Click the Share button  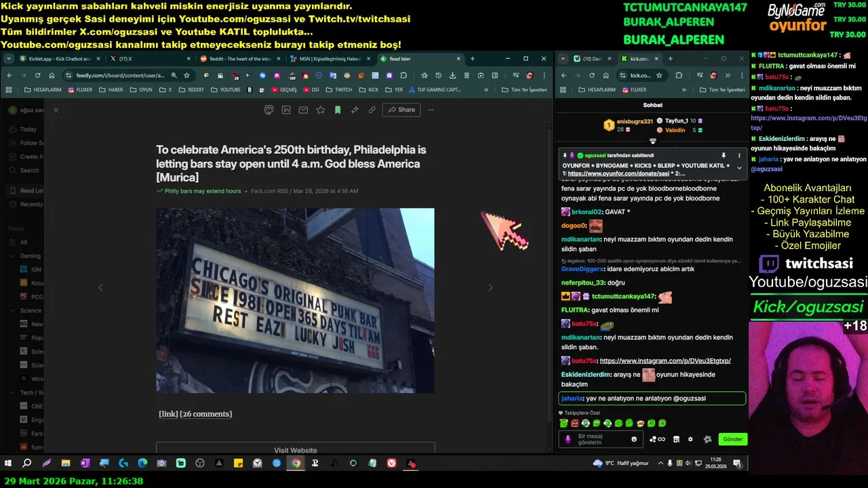coord(401,110)
